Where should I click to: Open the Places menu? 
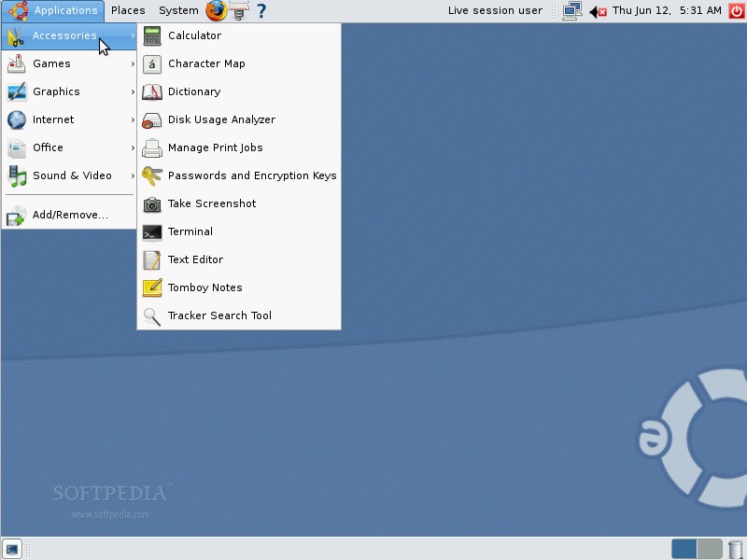click(x=128, y=11)
